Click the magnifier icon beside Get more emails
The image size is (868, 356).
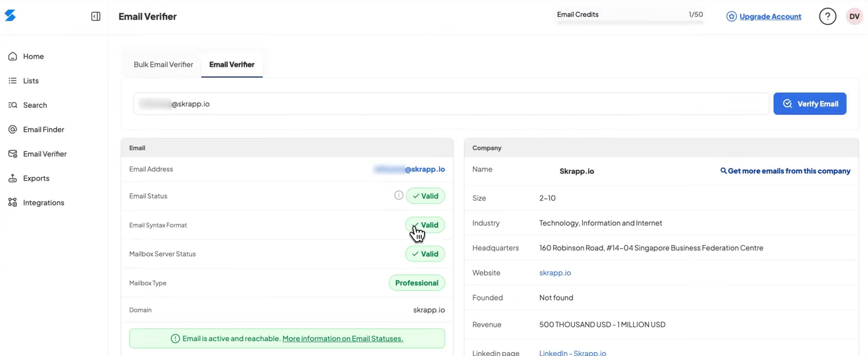click(x=724, y=171)
